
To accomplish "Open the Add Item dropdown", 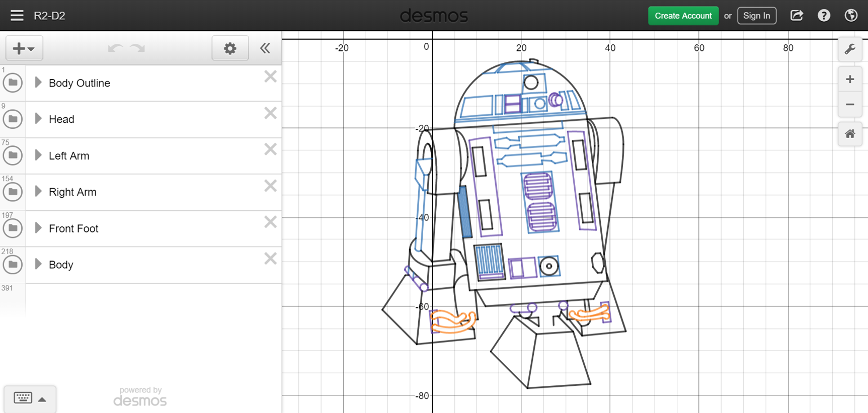I will (x=24, y=48).
